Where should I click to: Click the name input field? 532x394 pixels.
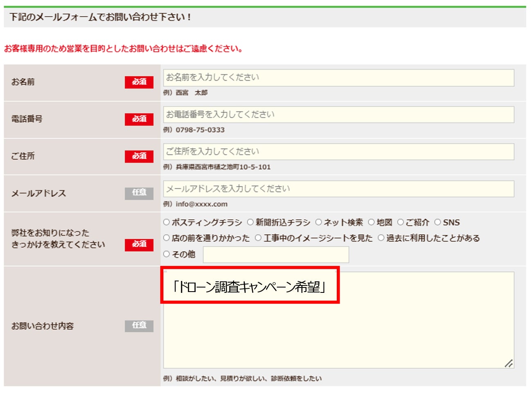click(x=338, y=78)
